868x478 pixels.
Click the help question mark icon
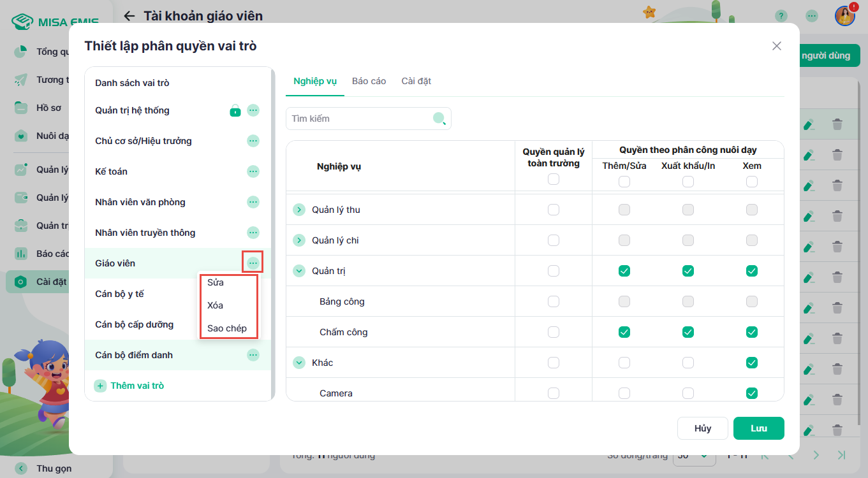tap(781, 16)
